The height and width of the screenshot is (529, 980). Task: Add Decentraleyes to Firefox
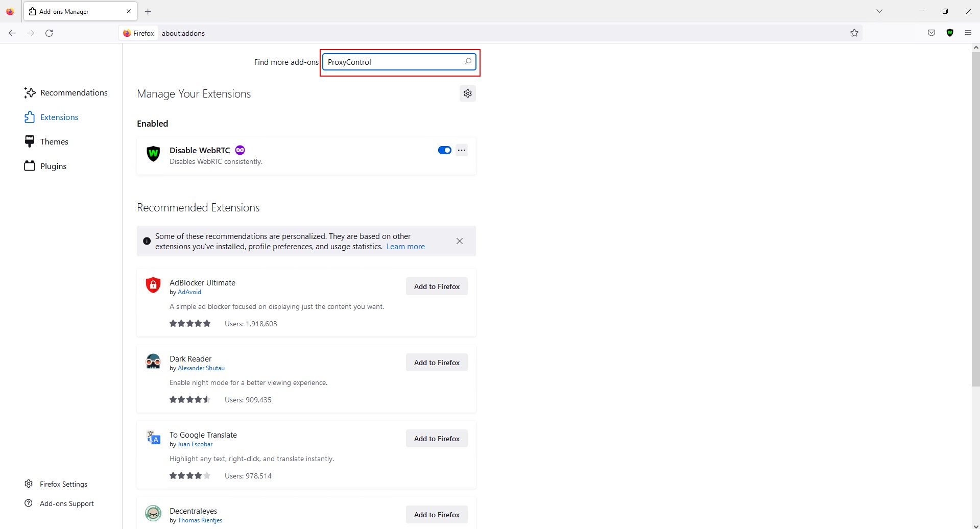(437, 515)
